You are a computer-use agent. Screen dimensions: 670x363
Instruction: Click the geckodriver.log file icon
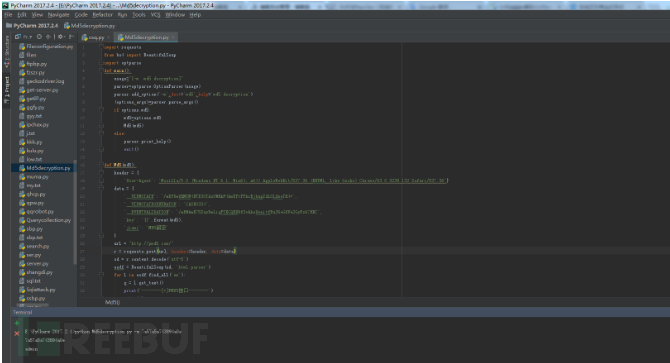pyautogui.click(x=22, y=81)
